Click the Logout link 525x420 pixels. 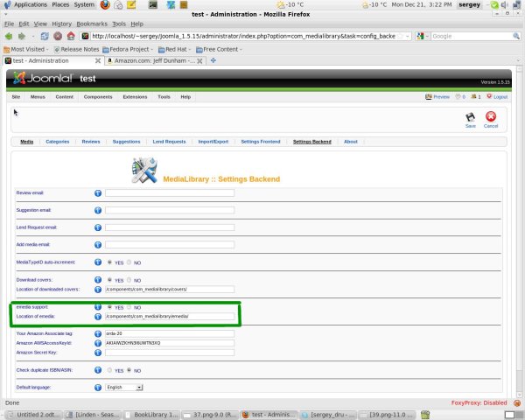point(497,97)
